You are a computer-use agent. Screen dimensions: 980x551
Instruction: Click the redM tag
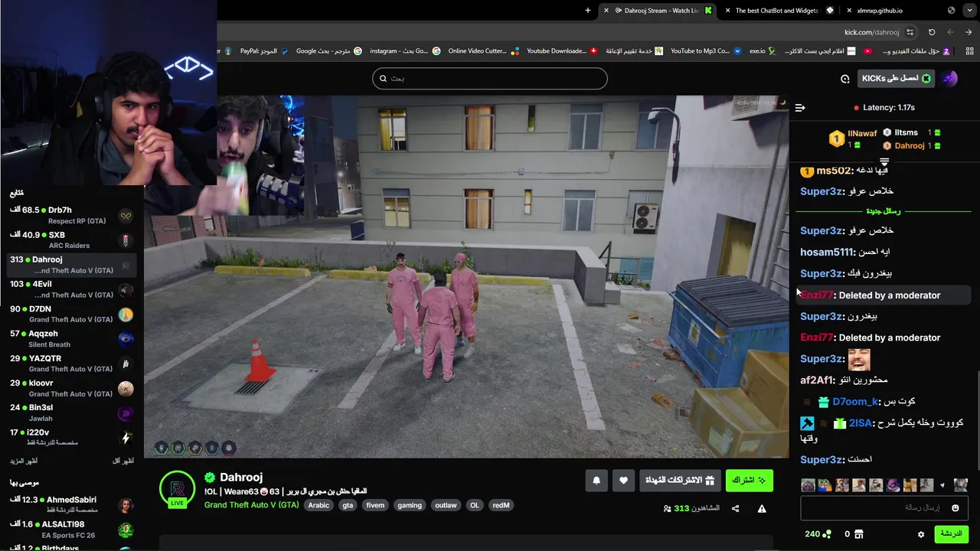501,505
